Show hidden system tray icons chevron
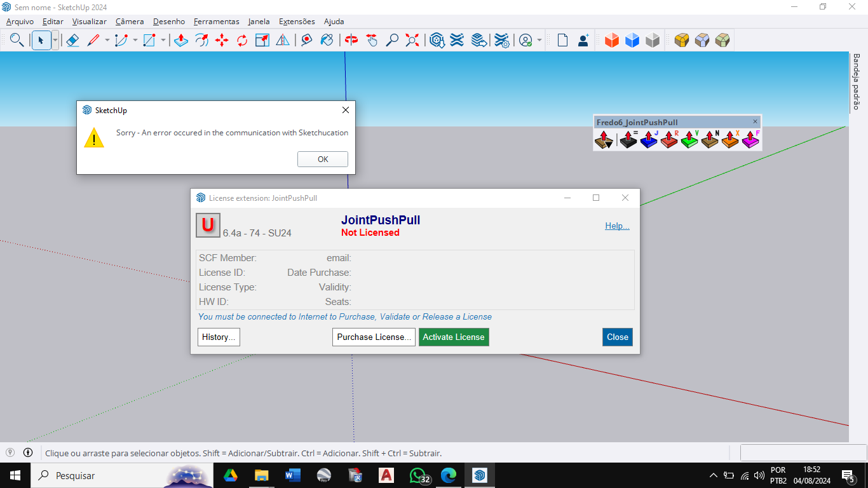 [x=714, y=475]
